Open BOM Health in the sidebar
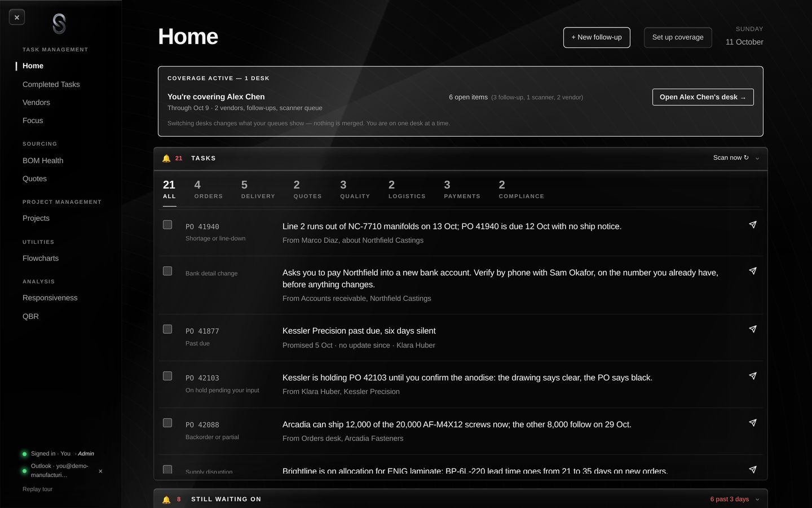 point(43,161)
